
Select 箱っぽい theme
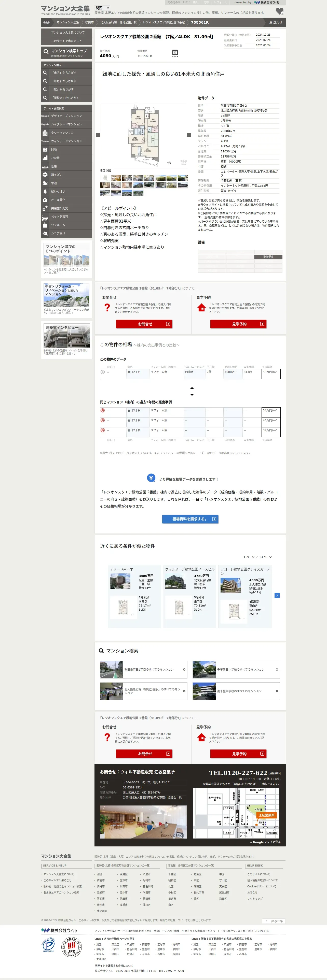[67, 175]
